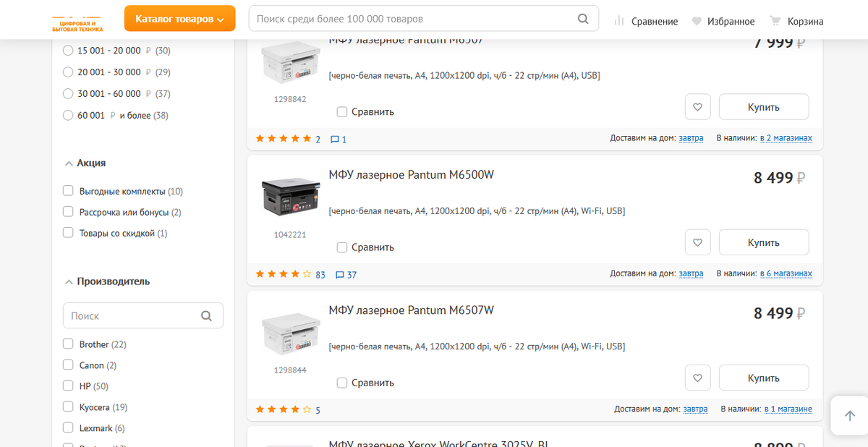Check HP manufacturer filter
The width and height of the screenshot is (868, 447).
tap(68, 386)
